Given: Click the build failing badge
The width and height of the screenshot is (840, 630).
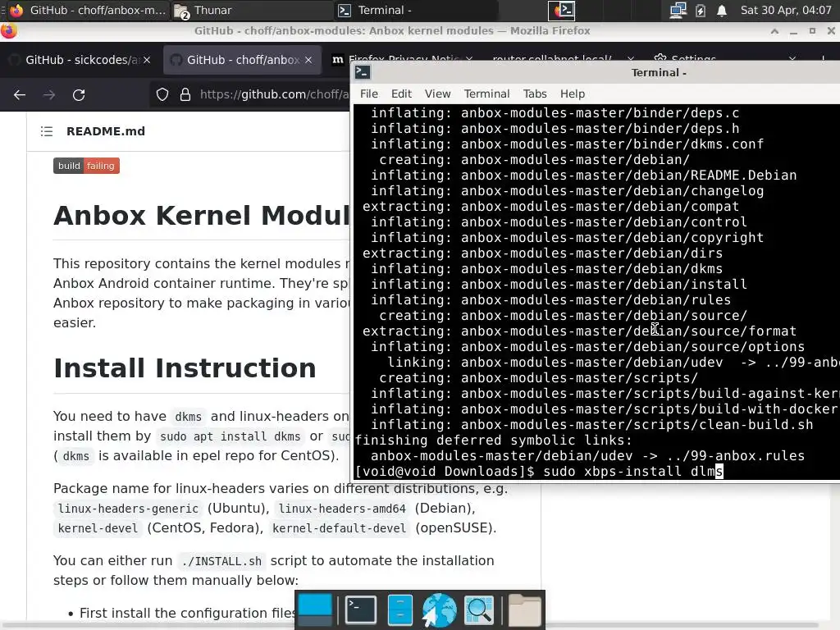Looking at the screenshot, I should (86, 166).
